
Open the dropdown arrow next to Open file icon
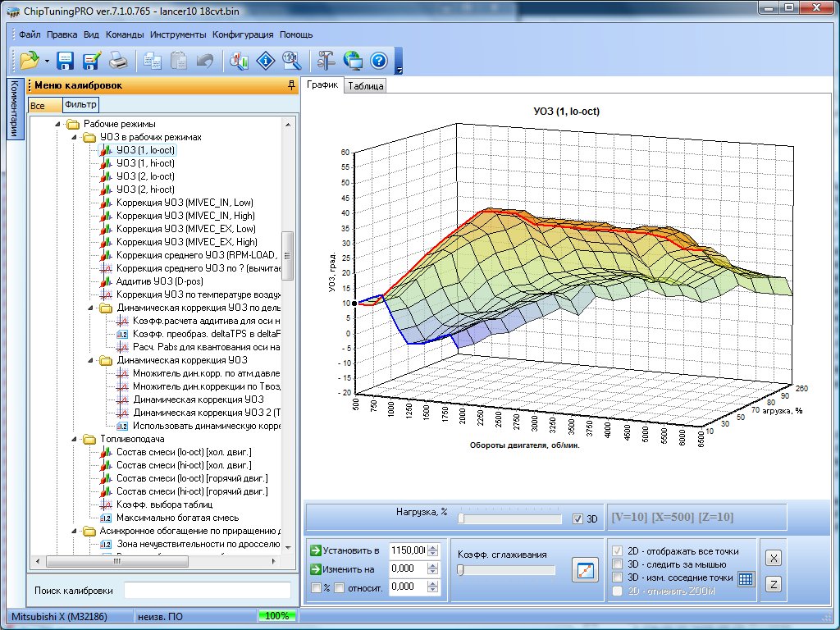(47, 61)
